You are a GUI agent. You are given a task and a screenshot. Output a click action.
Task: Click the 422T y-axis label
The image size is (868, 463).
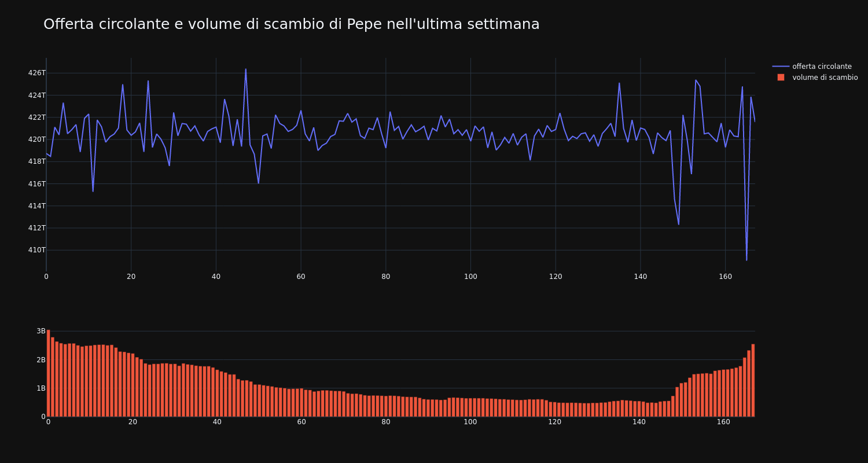(36, 117)
